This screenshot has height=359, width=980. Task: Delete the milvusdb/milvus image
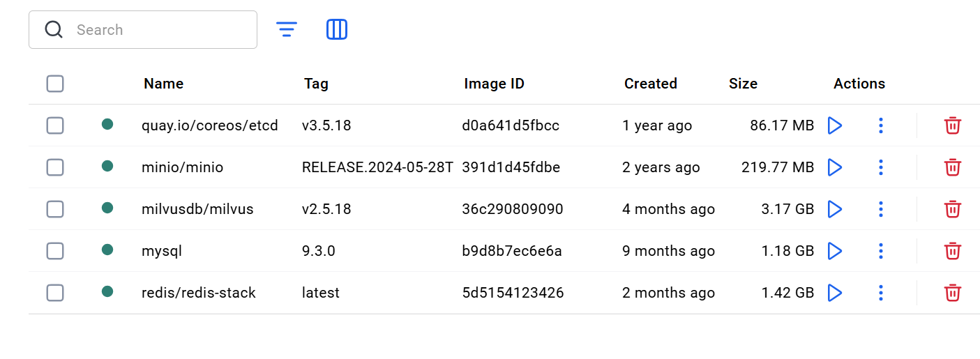[x=953, y=209]
